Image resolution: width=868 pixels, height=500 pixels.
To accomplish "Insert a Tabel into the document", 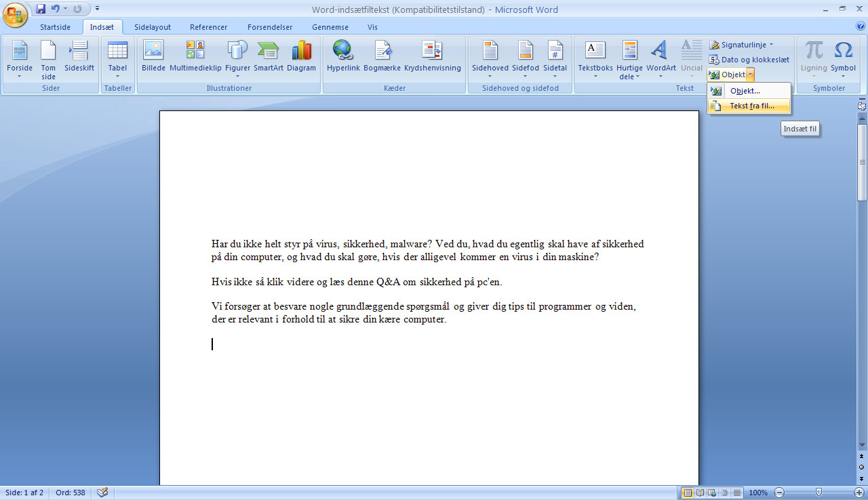I will [117, 58].
